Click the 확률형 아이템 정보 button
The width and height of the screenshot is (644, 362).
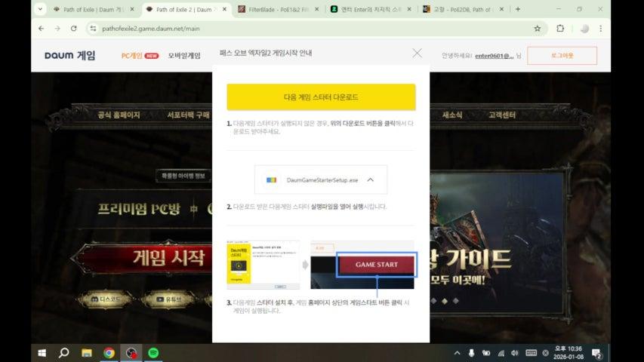pyautogui.click(x=183, y=176)
